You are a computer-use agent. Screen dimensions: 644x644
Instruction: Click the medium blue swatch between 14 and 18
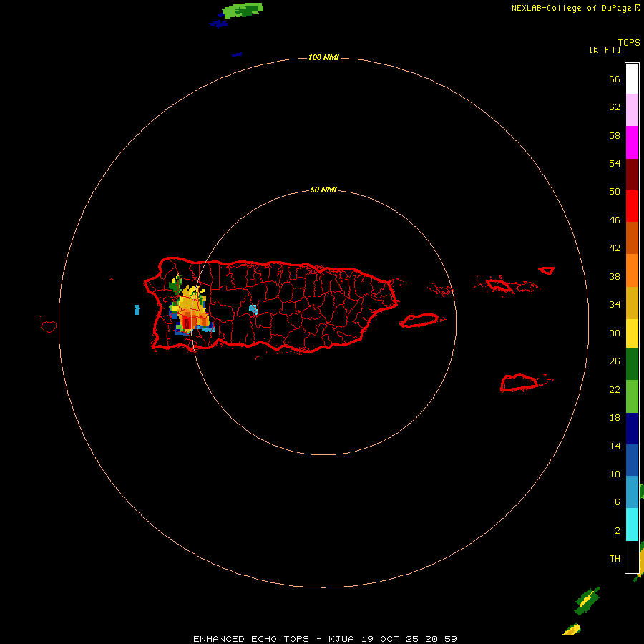tap(632, 460)
